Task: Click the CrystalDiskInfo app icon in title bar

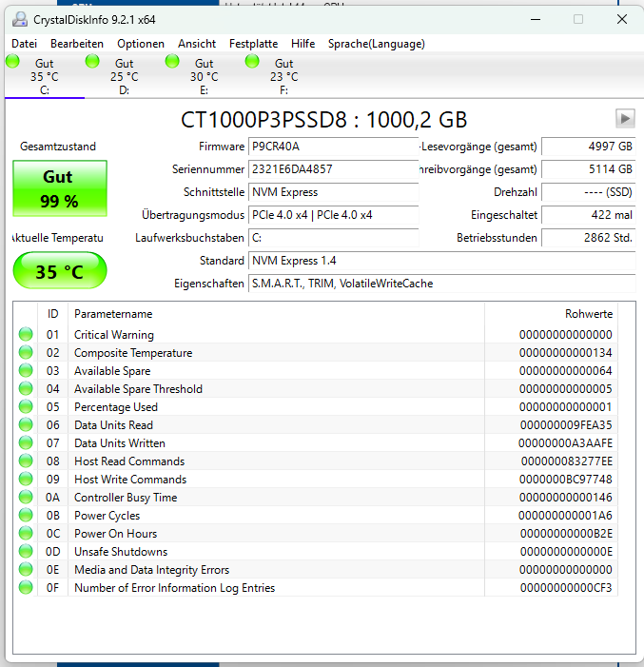Action: click(x=20, y=20)
